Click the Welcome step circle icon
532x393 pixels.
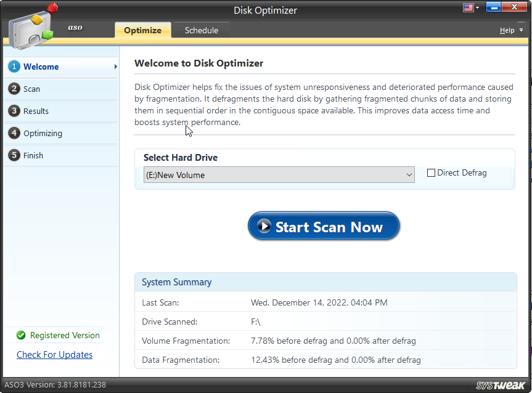tap(14, 67)
